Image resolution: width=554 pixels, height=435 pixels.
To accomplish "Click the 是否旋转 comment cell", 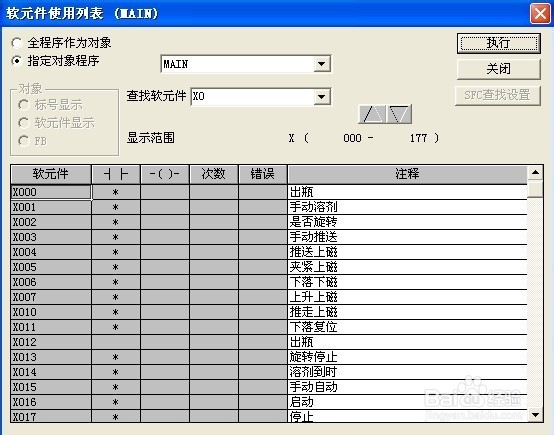I will click(x=407, y=222).
